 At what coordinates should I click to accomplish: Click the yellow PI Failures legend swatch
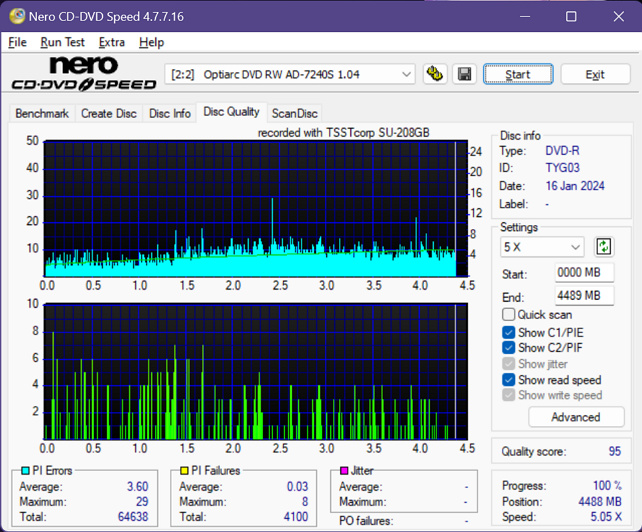(184, 471)
